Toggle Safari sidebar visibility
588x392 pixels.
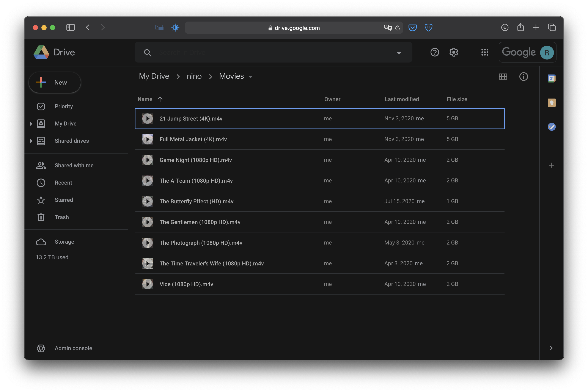71,27
